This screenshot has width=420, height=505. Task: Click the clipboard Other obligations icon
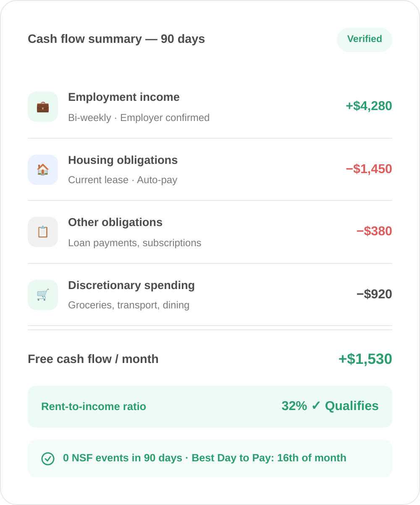(43, 232)
